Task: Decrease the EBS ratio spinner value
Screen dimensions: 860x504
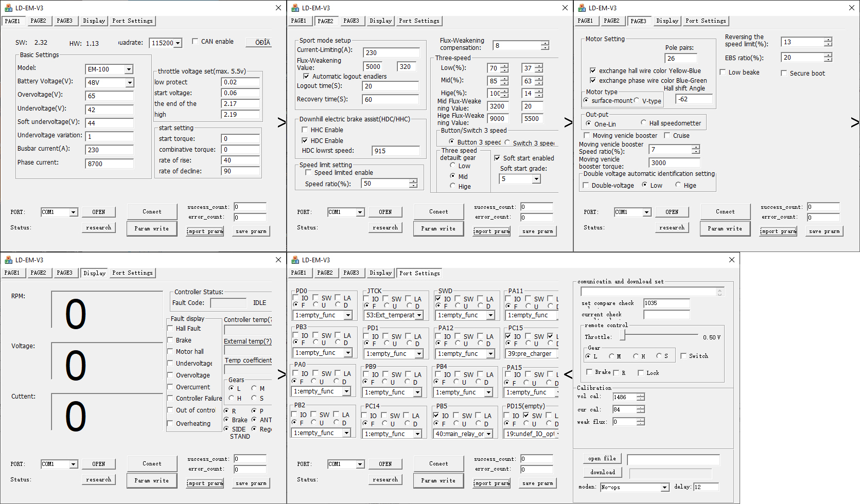Action: click(828, 60)
